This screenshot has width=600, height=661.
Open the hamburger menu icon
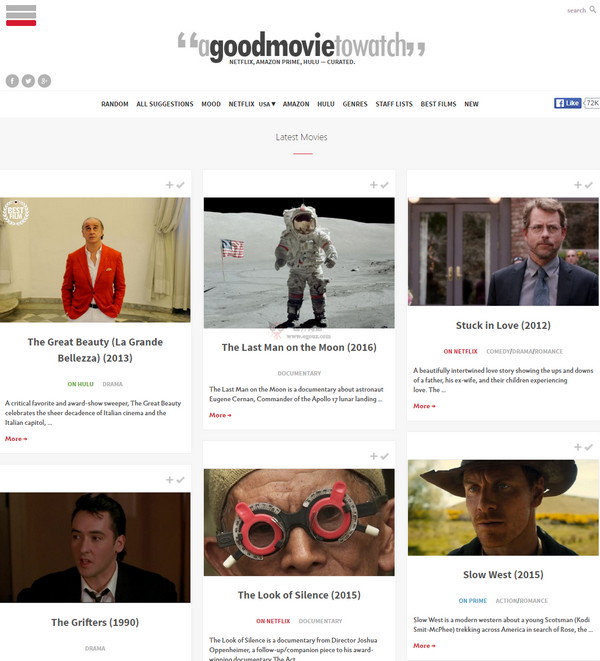point(21,15)
